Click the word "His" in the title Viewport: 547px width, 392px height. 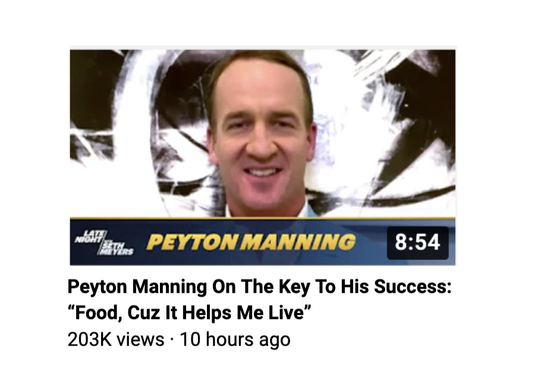(x=354, y=286)
